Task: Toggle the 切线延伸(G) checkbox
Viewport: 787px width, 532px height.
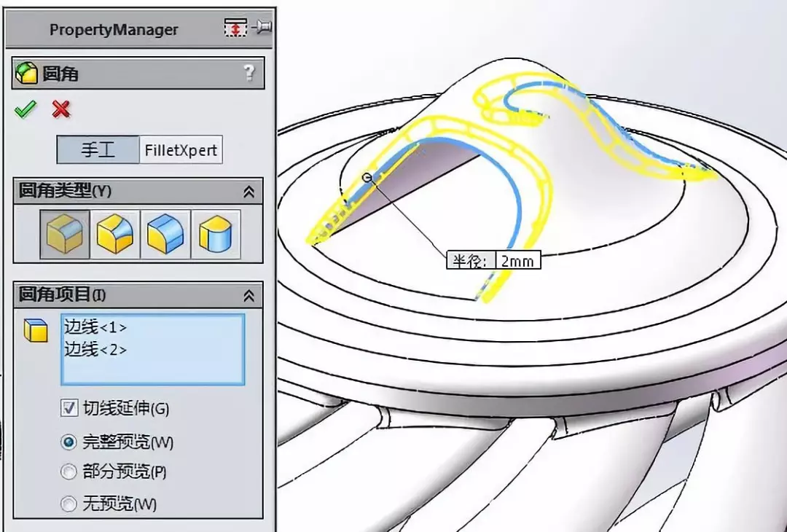Action: click(68, 407)
